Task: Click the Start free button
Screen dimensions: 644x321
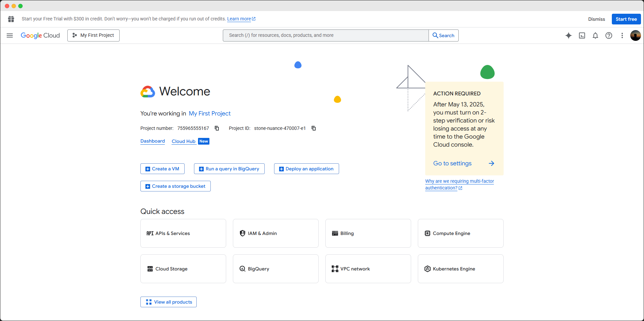Action: click(x=626, y=19)
